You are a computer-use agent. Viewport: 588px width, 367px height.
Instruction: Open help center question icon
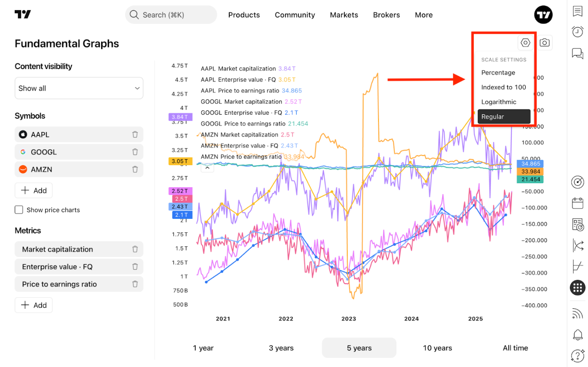[577, 356]
